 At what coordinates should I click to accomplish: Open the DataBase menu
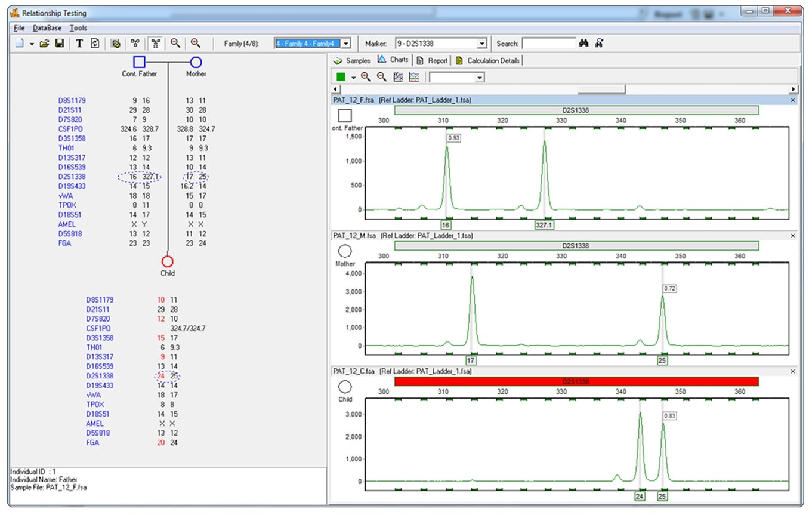[47, 28]
